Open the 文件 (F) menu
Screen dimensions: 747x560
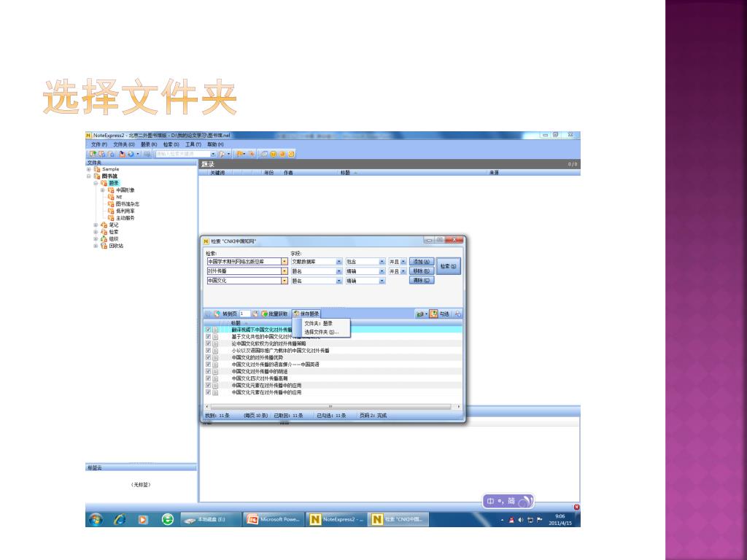98,144
